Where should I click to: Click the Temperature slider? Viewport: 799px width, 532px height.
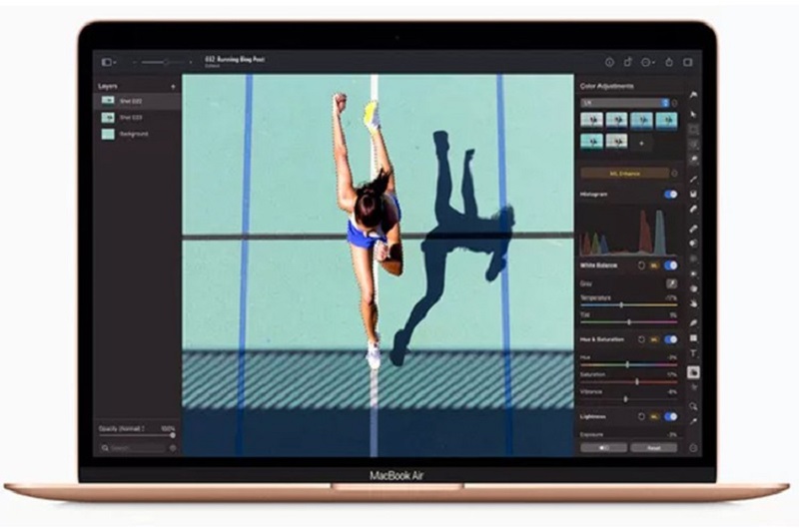tap(629, 305)
